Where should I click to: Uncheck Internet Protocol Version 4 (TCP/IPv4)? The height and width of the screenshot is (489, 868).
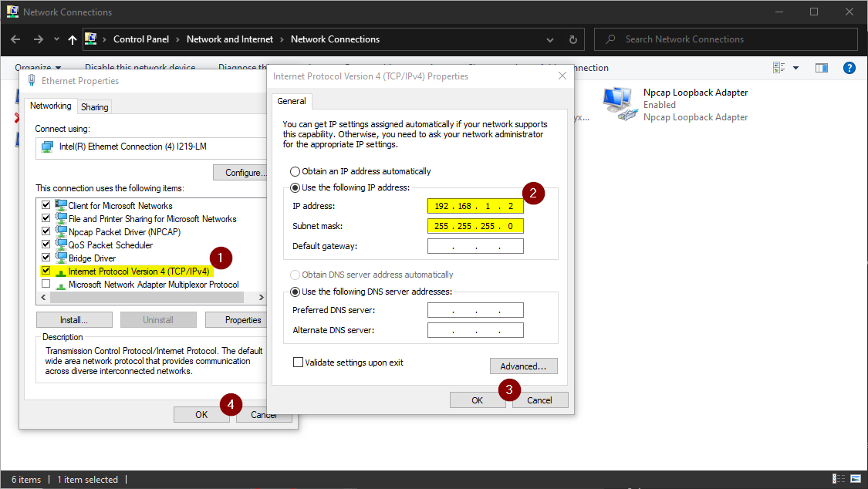click(x=46, y=271)
